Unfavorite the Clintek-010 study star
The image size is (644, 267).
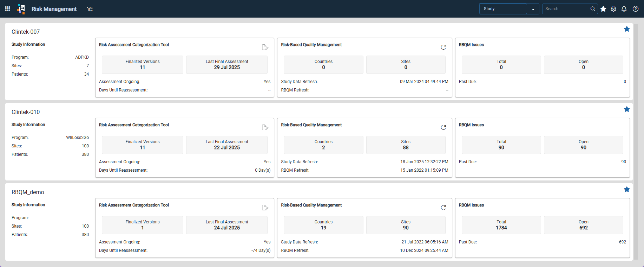(627, 109)
